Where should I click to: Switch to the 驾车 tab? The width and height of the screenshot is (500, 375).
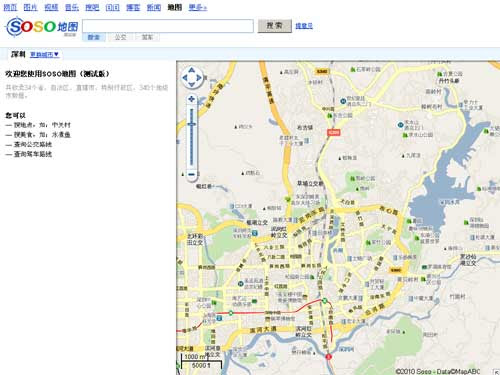click(x=147, y=37)
